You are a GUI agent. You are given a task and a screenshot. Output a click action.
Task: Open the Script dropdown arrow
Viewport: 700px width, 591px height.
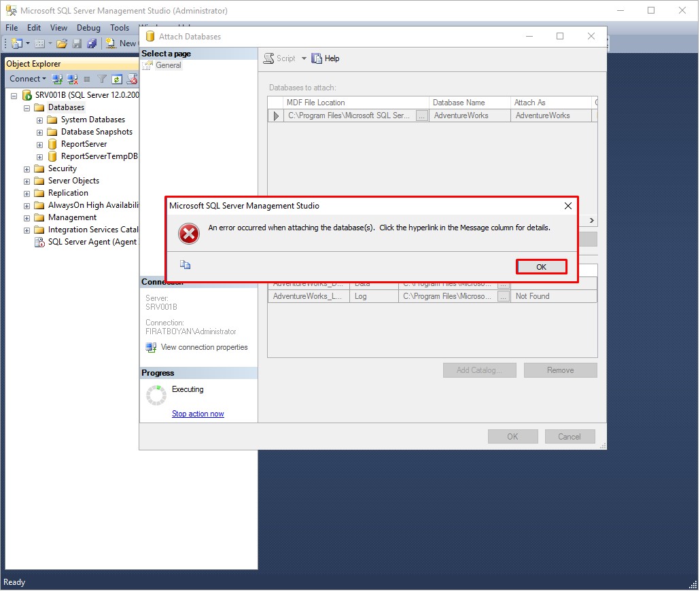pos(304,58)
